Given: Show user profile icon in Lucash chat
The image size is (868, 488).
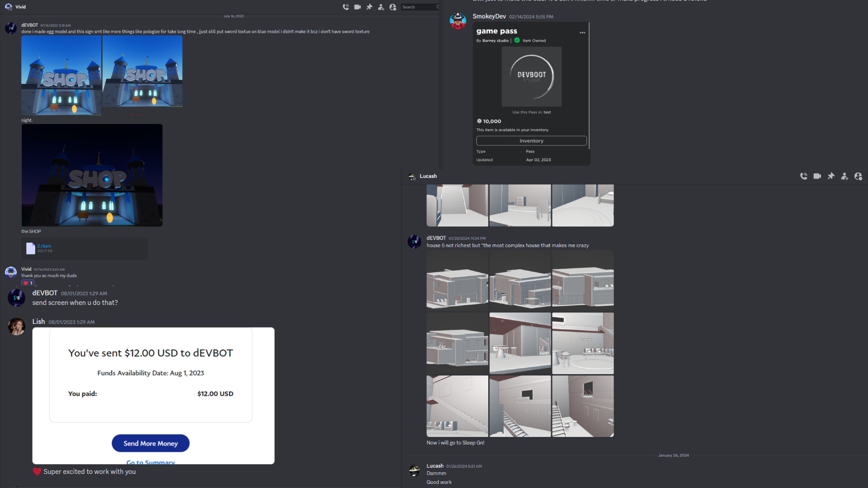Looking at the screenshot, I should pos(858,176).
